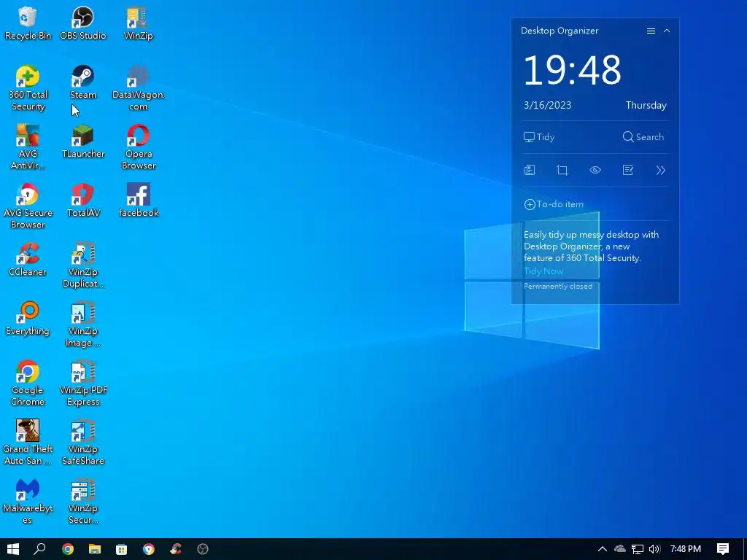The width and height of the screenshot is (747, 560).
Task: Open Microsoft Store from the taskbar
Action: coord(122,549)
